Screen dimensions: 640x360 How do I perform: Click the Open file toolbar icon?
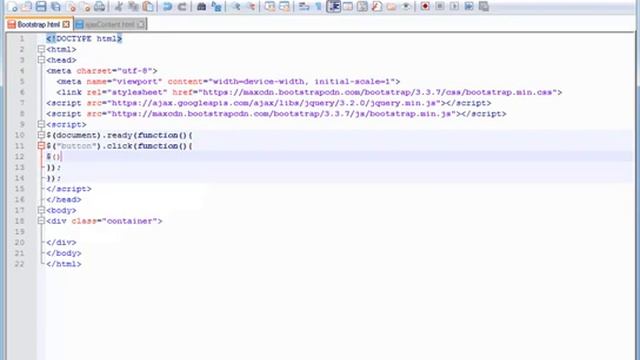pos(27,6)
